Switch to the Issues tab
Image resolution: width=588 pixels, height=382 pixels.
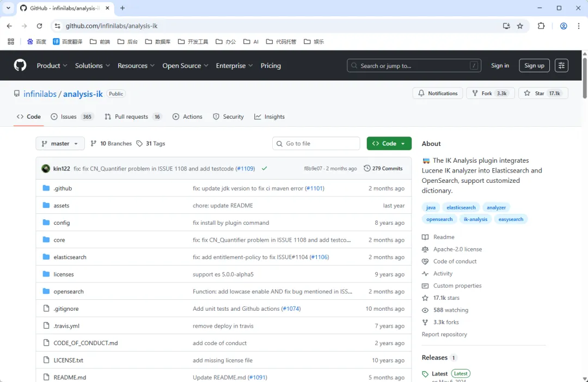pos(71,116)
